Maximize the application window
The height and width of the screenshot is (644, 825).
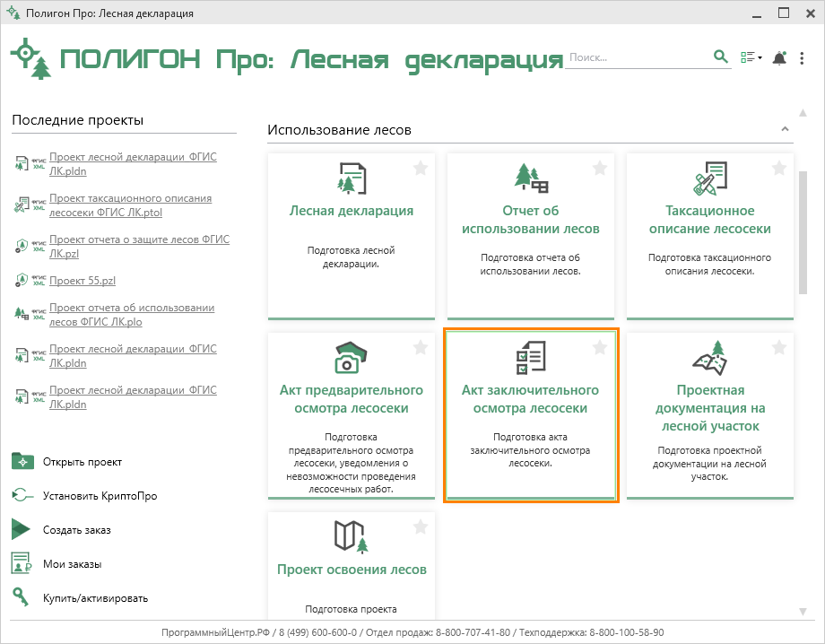(x=784, y=13)
